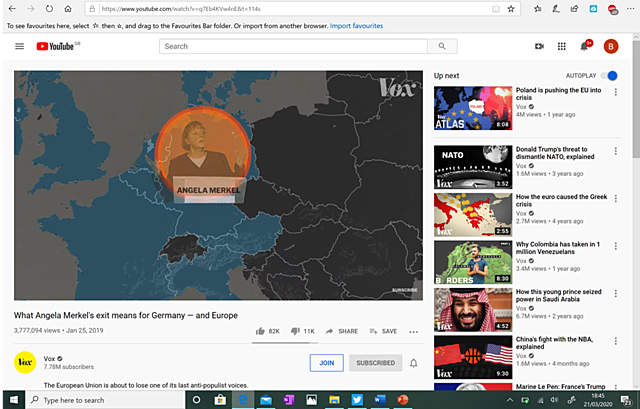Open the favourites hub icon
The image size is (640, 409).
[x=538, y=9]
